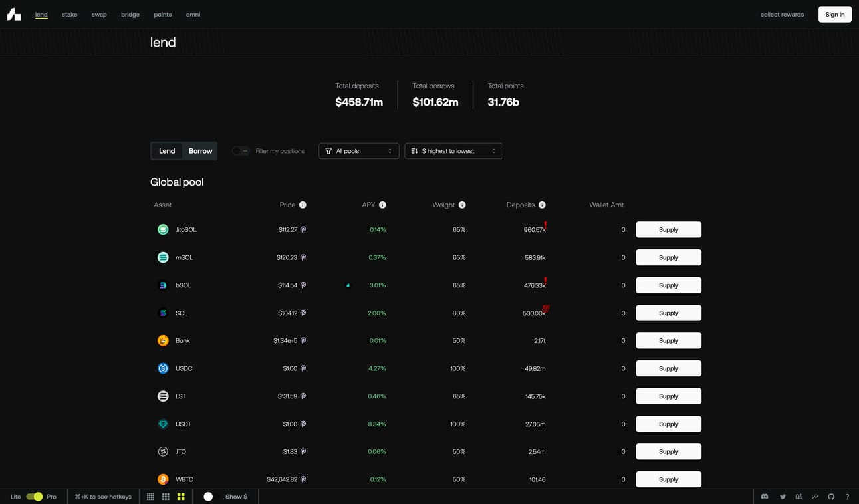Image resolution: width=859 pixels, height=504 pixels.
Task: Go to the bridge nav tab
Action: point(130,15)
